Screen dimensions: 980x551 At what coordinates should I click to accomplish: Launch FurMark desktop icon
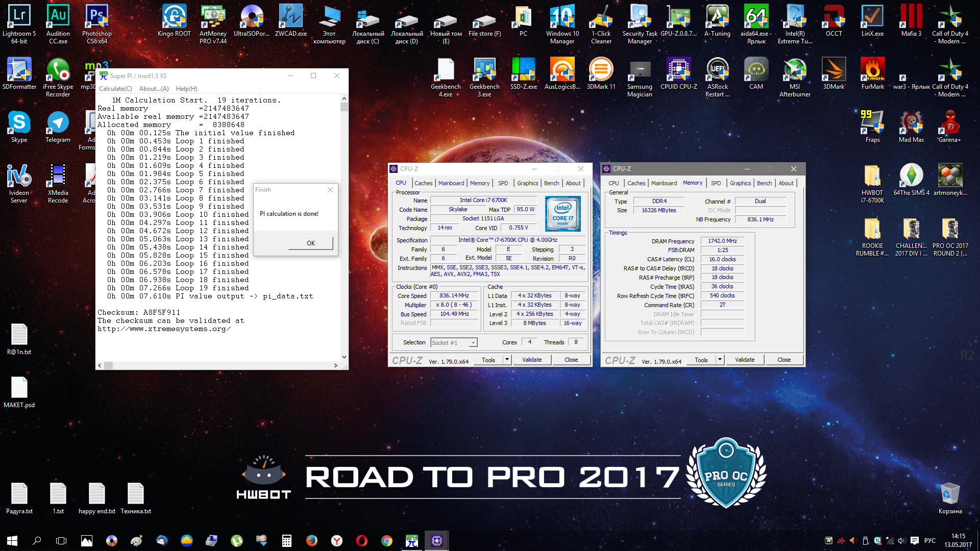coord(872,73)
